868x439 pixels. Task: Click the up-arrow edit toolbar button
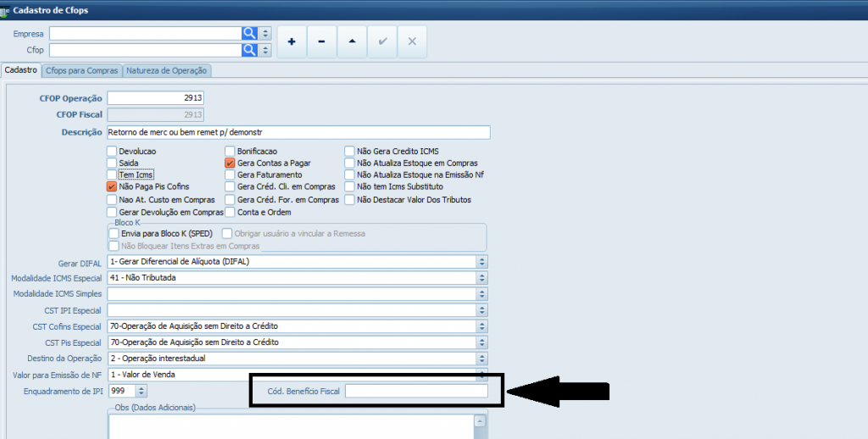point(352,42)
